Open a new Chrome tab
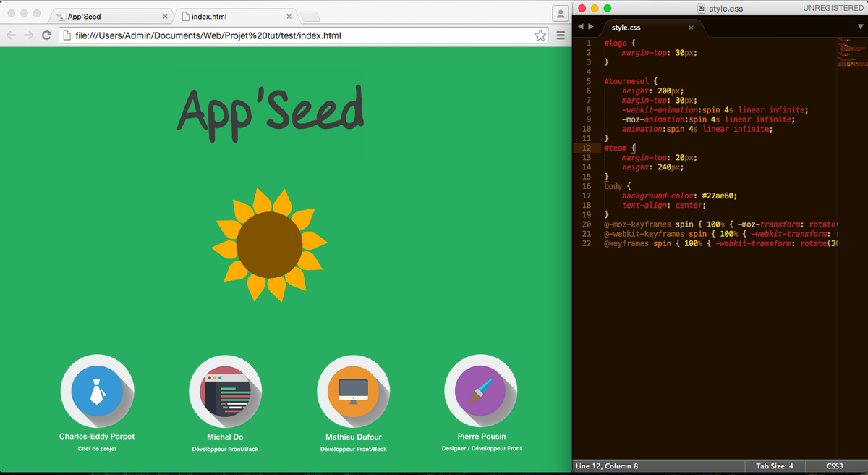This screenshot has height=475, width=868. (x=310, y=17)
